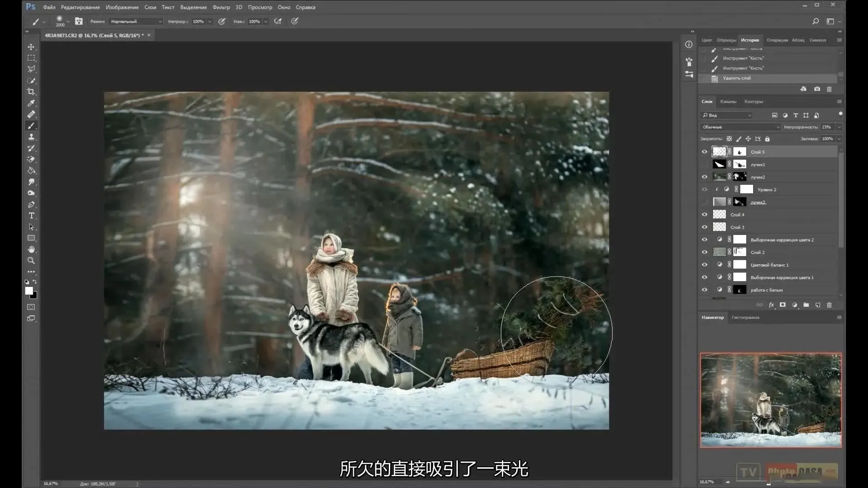Viewport: 868px width, 488px height.
Task: Show the лучик1 layer
Action: [x=704, y=164]
